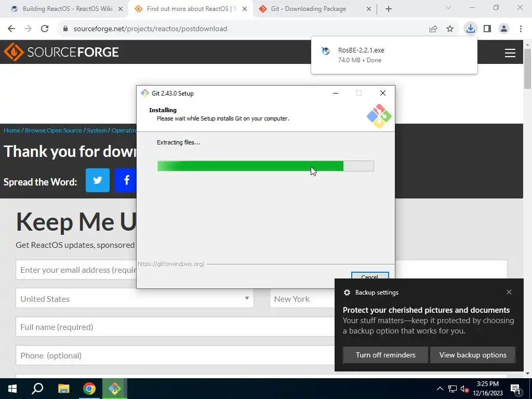
Task: Click Home breadcrumb link
Action: coord(12,130)
